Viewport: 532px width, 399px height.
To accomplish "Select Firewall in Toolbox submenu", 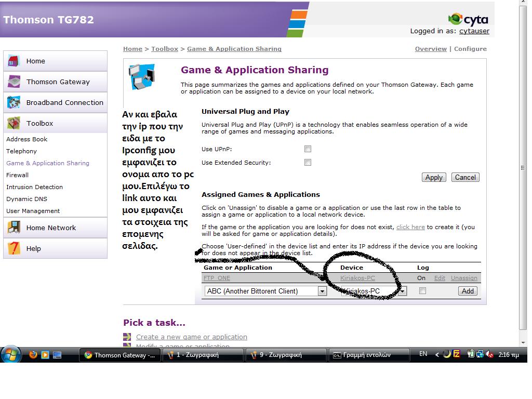I will pos(17,175).
